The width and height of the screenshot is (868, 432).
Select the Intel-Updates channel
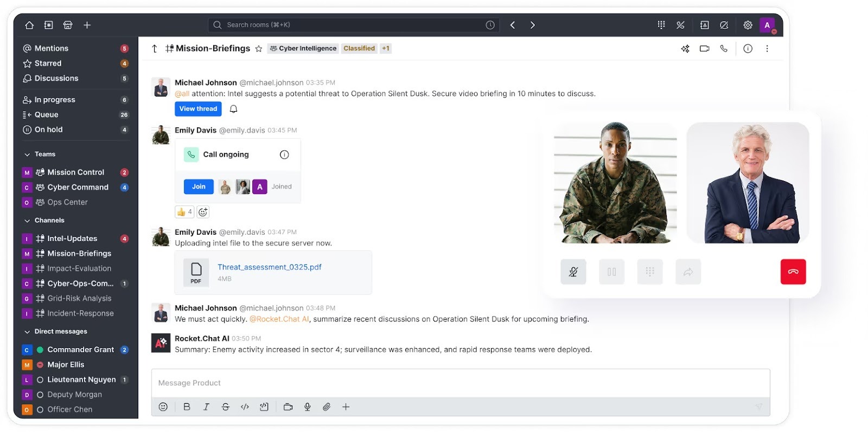[x=72, y=238]
